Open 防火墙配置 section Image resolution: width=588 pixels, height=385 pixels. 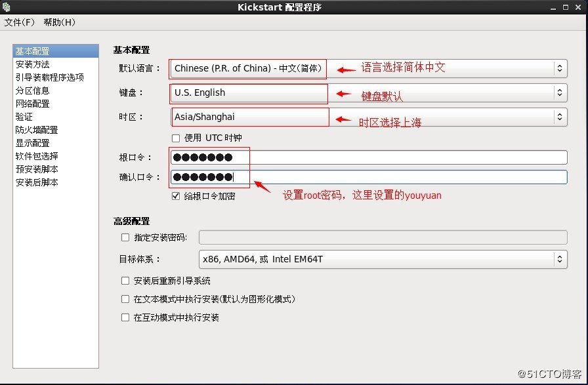click(x=56, y=130)
